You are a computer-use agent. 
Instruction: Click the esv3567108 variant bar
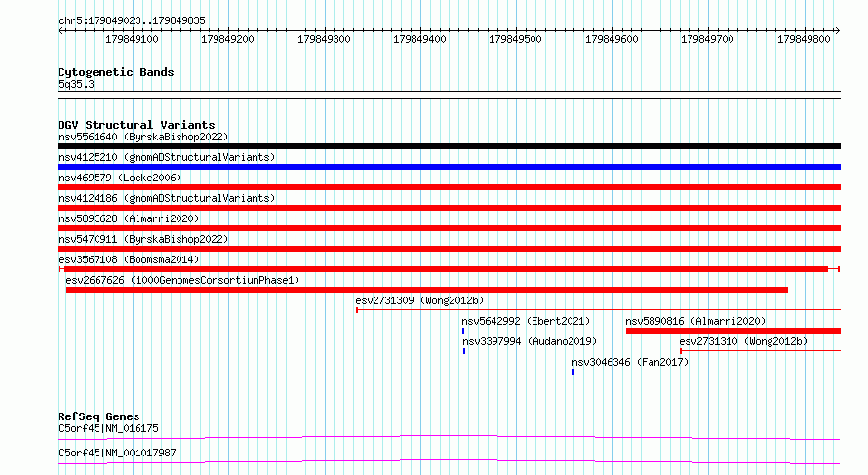coord(449,269)
